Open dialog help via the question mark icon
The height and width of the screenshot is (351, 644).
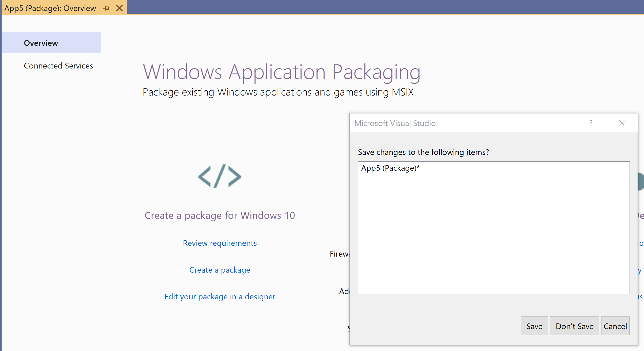pos(591,123)
